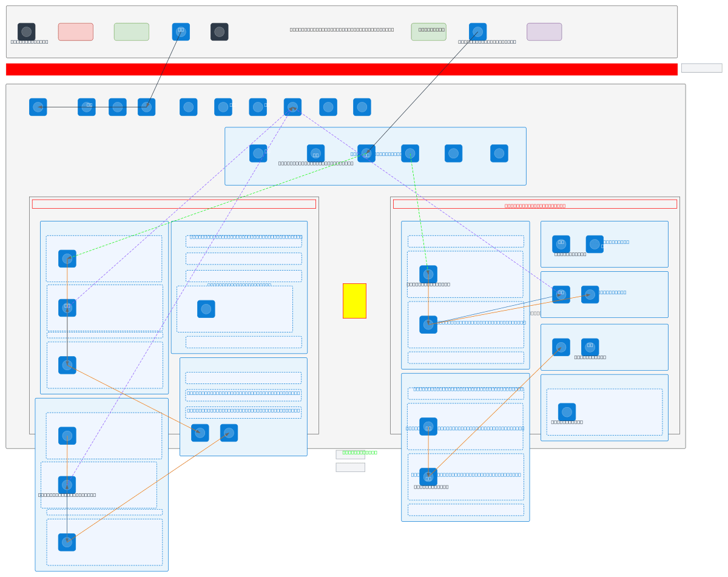Click the upper-row node where the arrow ends
This screenshot has height=577, width=728.
(38, 107)
